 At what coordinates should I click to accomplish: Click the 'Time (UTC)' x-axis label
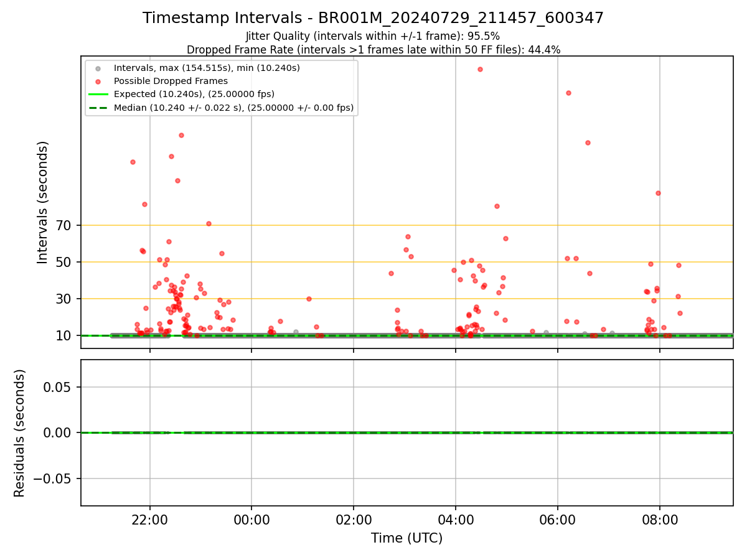click(406, 538)
